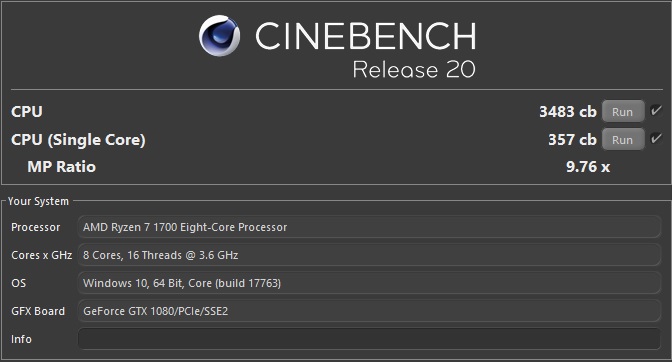
Task: Click the OS Windows 10 field
Action: click(x=369, y=283)
